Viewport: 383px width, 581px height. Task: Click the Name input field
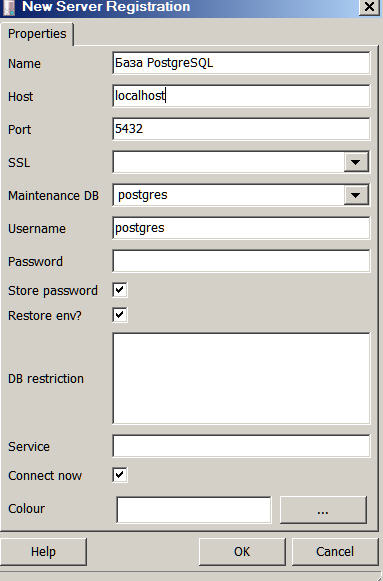click(x=241, y=63)
